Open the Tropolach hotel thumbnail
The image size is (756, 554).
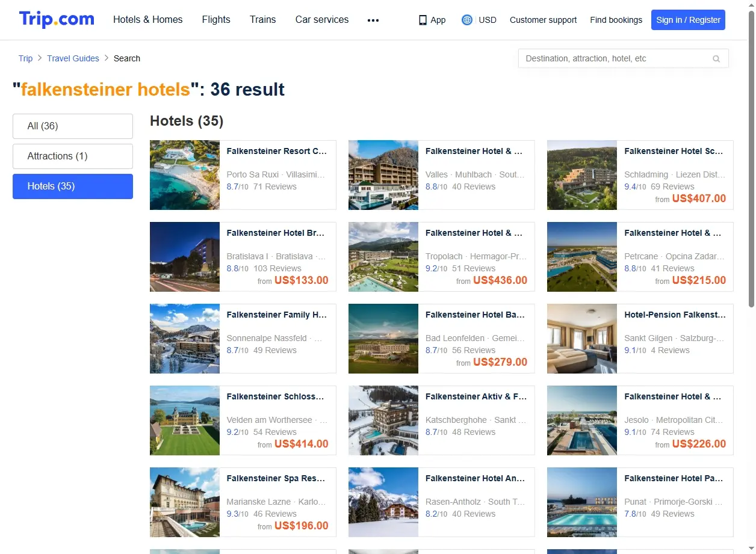[x=383, y=257]
